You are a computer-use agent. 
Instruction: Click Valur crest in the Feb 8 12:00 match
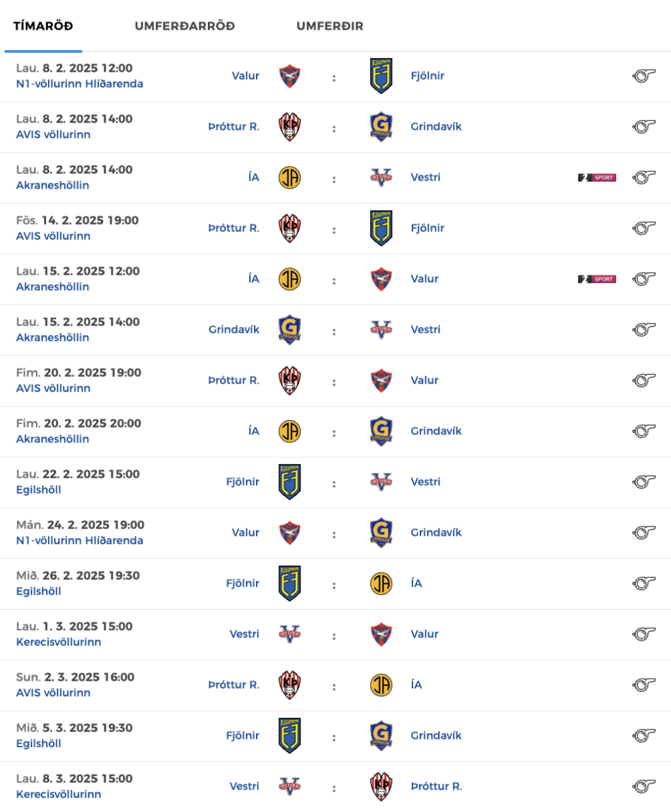tap(290, 76)
